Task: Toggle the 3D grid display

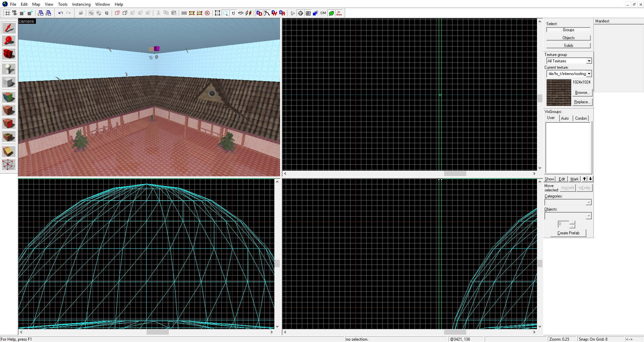Action: click(x=14, y=13)
